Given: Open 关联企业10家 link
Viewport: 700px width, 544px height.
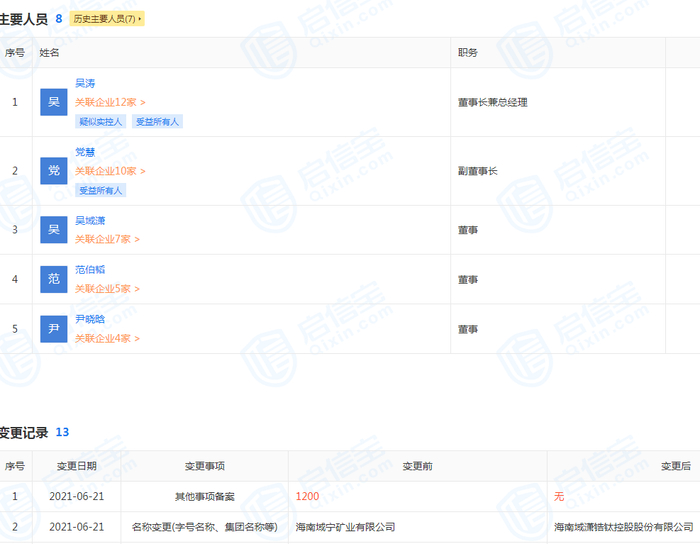Looking at the screenshot, I should 110,171.
